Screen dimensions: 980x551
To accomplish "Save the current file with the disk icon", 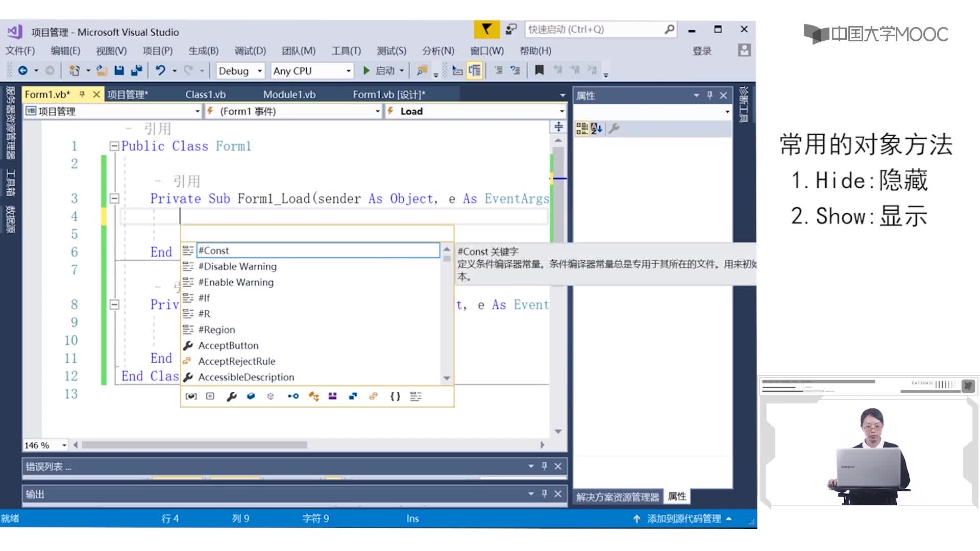I will (119, 70).
